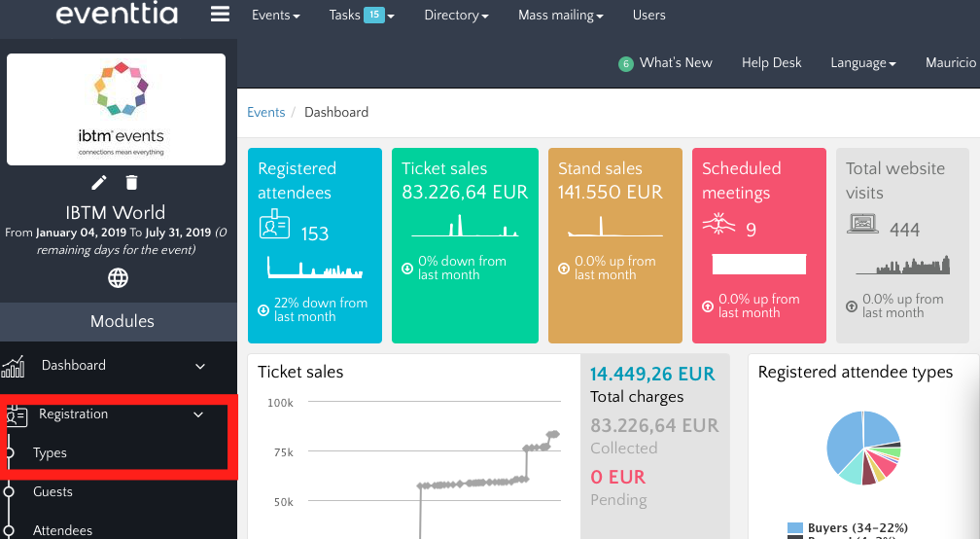Expand the Dashboard module chevron

[x=200, y=367]
